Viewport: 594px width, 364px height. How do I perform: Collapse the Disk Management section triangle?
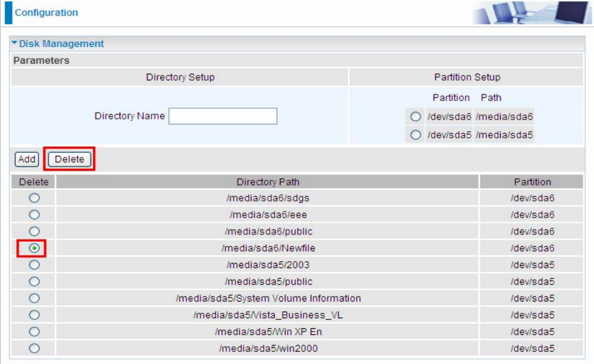point(15,44)
